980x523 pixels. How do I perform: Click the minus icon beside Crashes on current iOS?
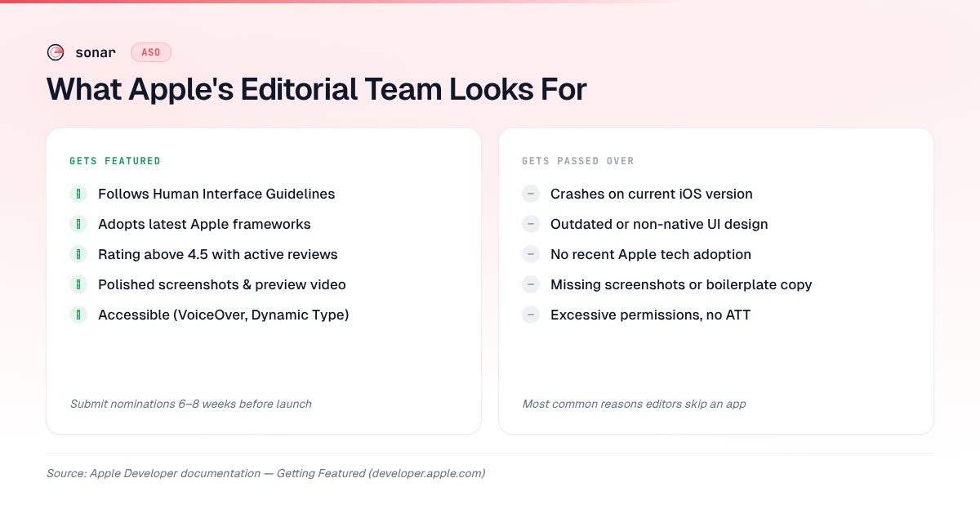tap(531, 194)
